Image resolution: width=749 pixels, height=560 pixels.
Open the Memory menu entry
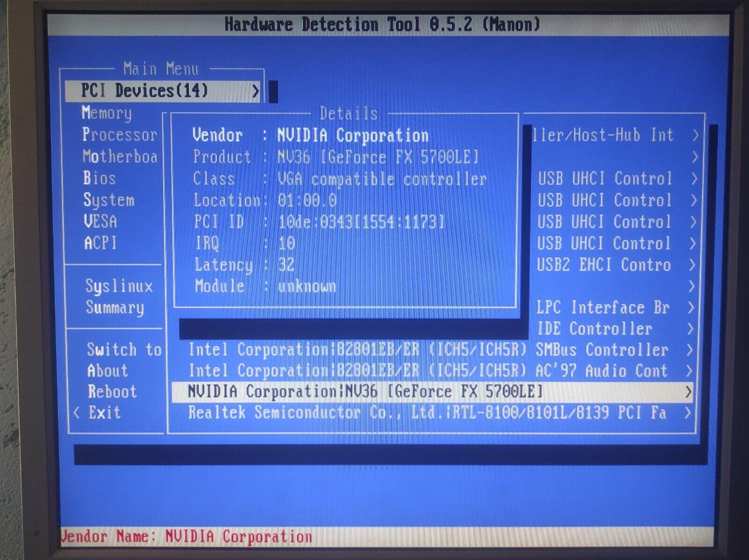tap(107, 113)
